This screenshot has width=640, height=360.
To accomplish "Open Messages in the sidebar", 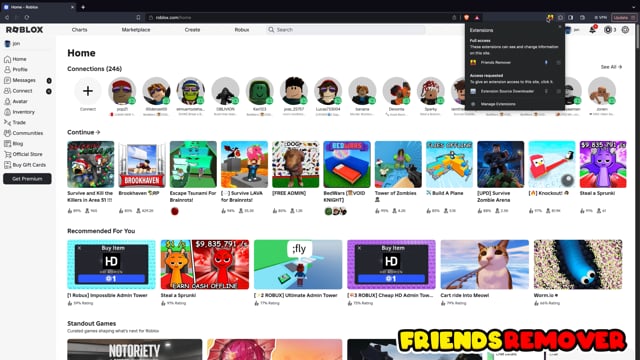I will point(20,80).
